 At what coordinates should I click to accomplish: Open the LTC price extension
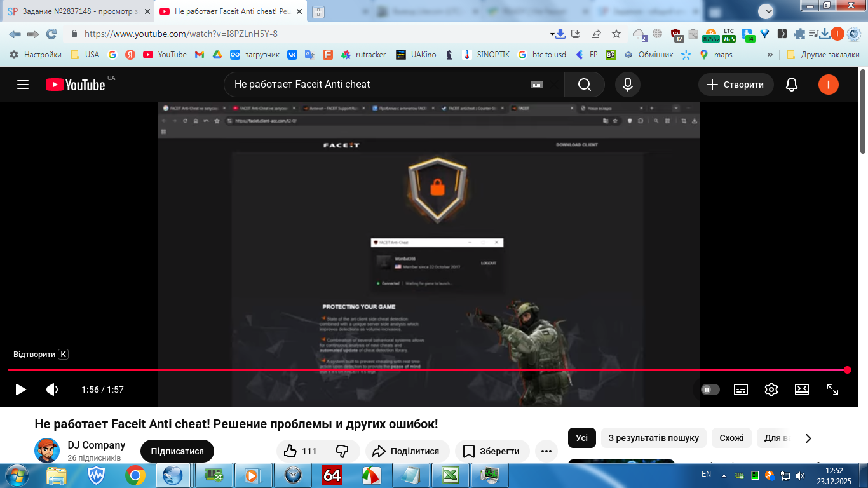728,35
